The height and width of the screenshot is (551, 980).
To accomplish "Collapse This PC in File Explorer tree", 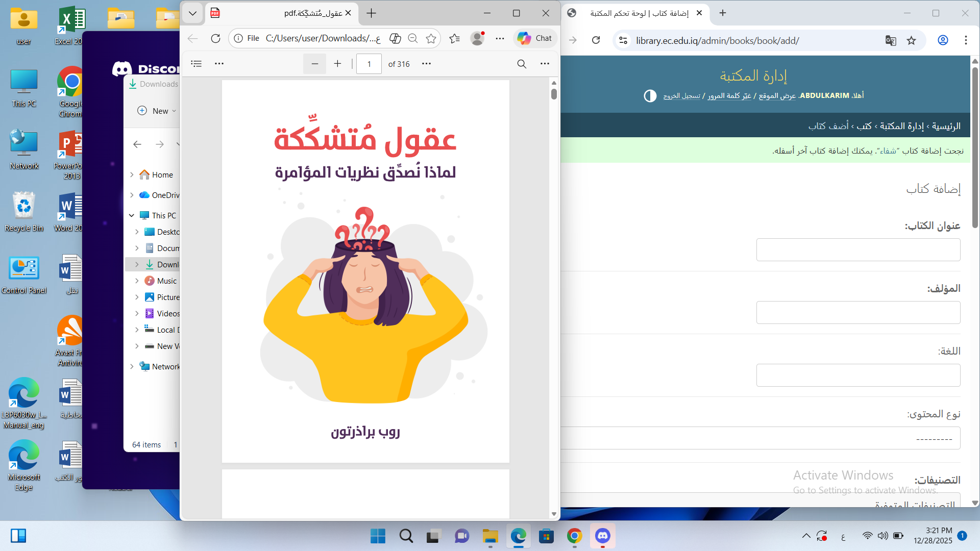I will 132,216.
